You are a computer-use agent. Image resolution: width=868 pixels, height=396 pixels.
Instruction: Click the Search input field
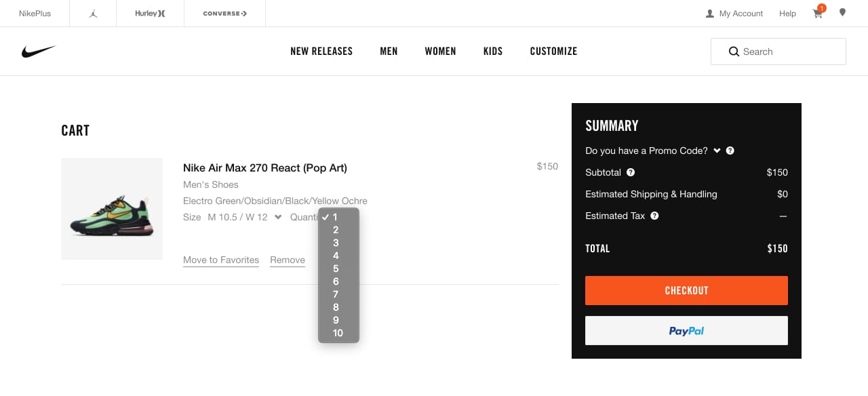(778, 52)
